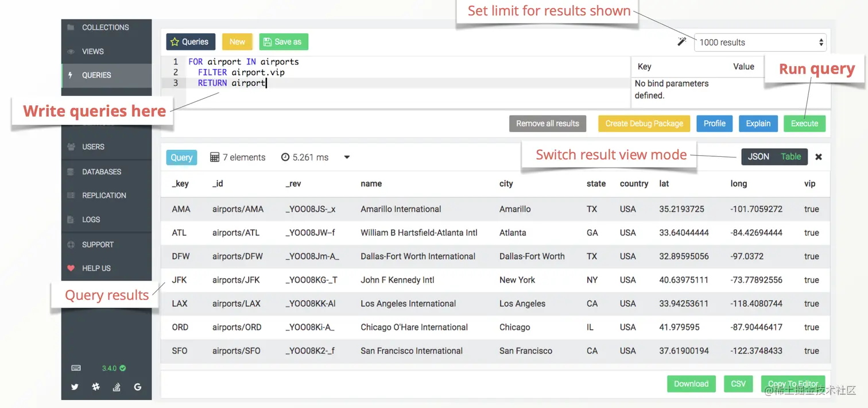868x408 pixels.
Task: Select the Chicago O'Hare International cell
Action: [x=414, y=327]
